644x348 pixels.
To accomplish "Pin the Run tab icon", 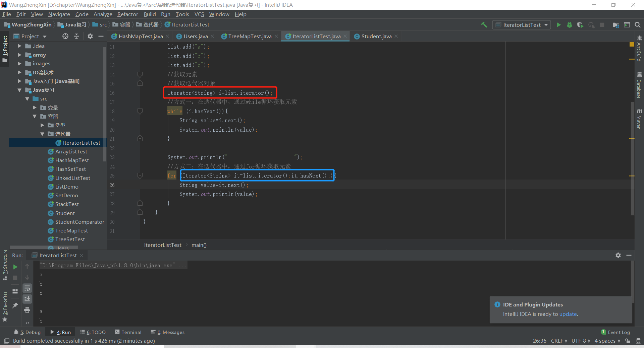I will [15, 305].
